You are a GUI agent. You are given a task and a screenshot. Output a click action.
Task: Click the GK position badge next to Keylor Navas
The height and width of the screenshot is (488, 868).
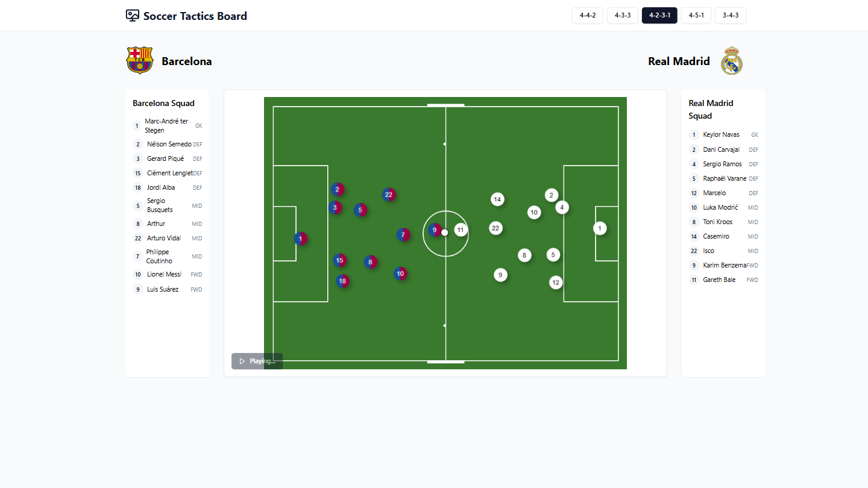point(755,134)
